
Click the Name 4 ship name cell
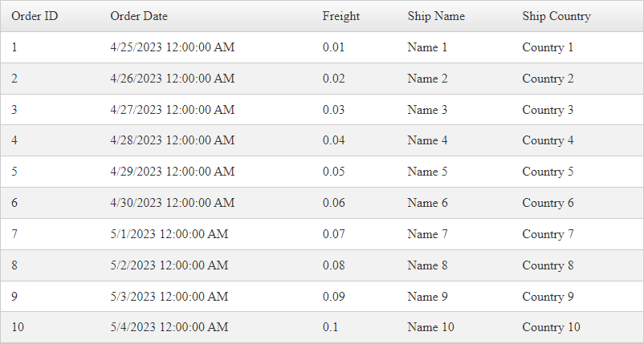[427, 141]
